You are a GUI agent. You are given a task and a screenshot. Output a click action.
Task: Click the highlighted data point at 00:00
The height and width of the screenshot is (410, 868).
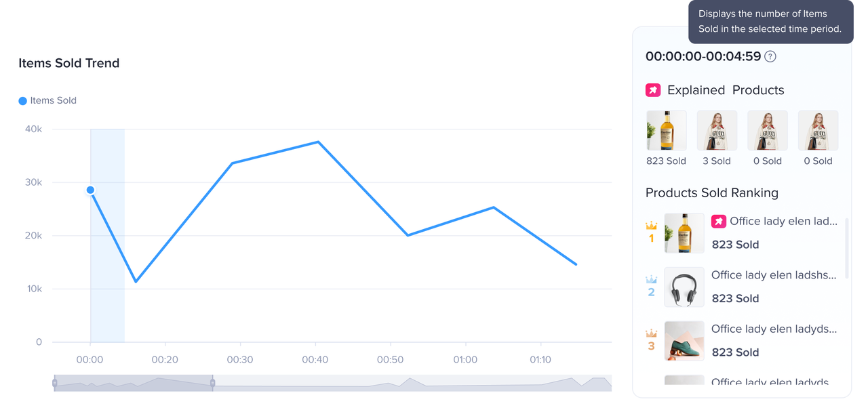(x=90, y=190)
